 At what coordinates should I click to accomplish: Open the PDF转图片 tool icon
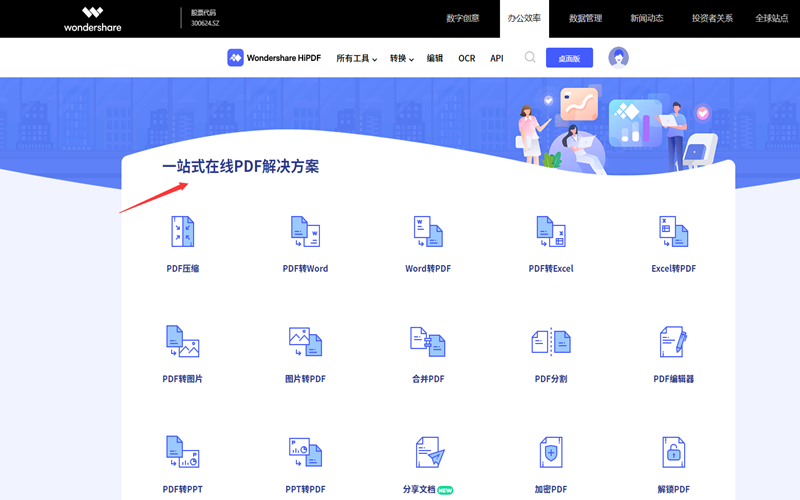(182, 342)
